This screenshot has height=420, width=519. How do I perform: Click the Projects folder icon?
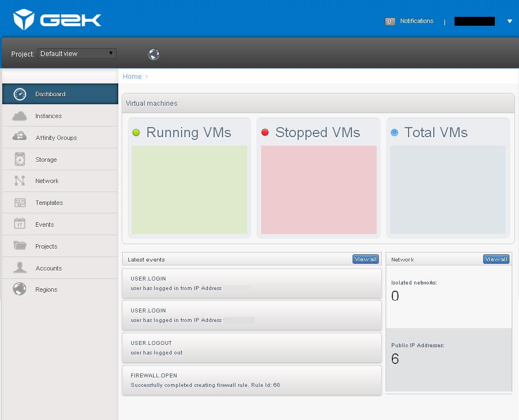coord(20,246)
